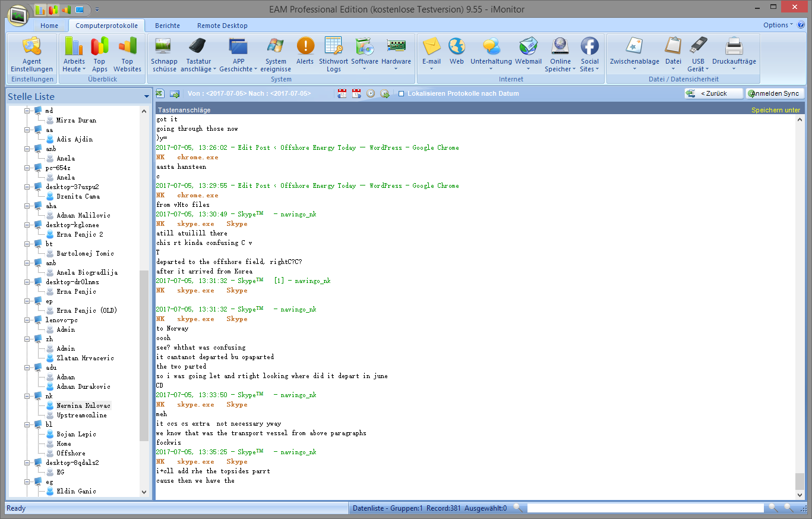Screen dimensions: 812x519
Task: Open the Options dropdown menu
Action: coord(778,25)
